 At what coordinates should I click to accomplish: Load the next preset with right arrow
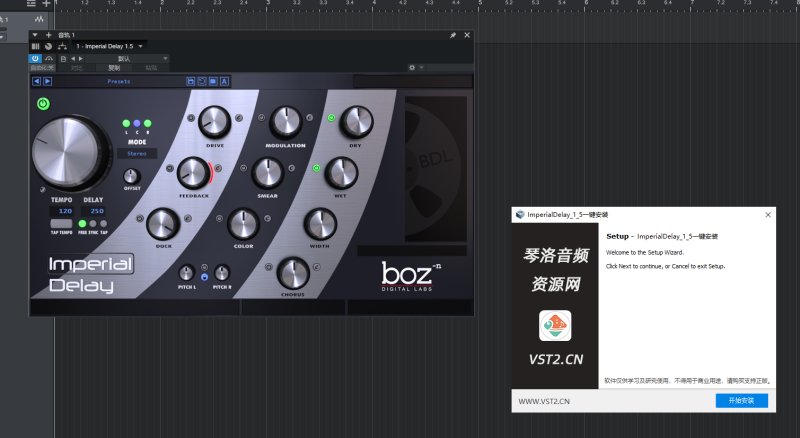click(46, 81)
